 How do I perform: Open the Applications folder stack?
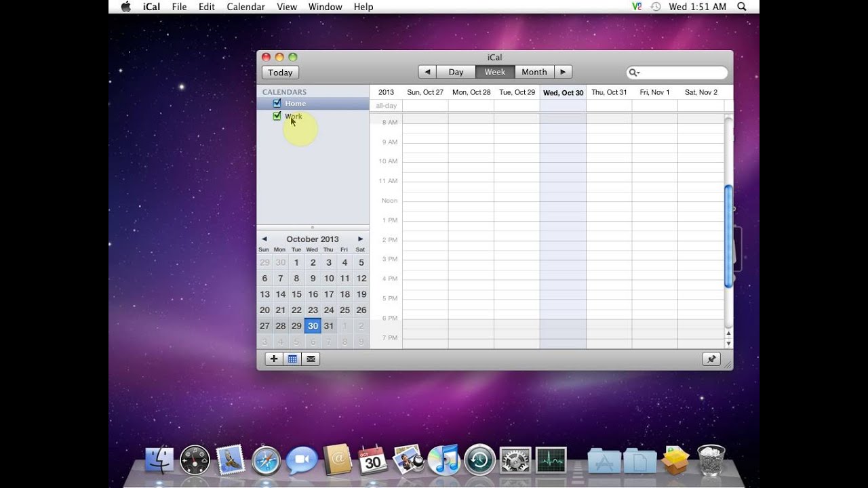point(604,461)
